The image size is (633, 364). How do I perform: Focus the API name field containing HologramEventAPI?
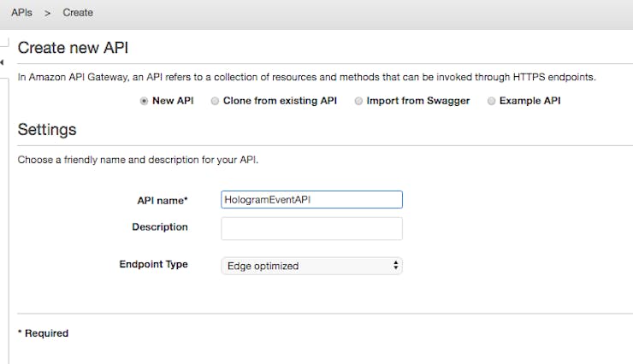click(311, 200)
